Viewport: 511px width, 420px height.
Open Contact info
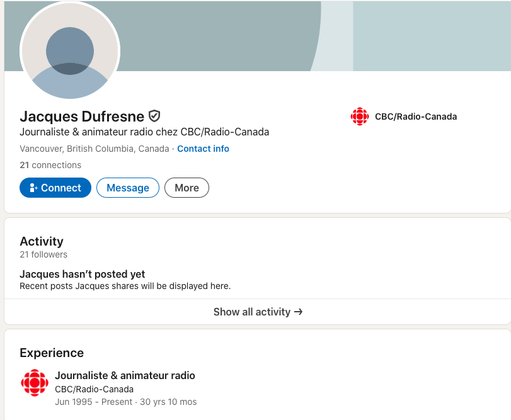(203, 149)
